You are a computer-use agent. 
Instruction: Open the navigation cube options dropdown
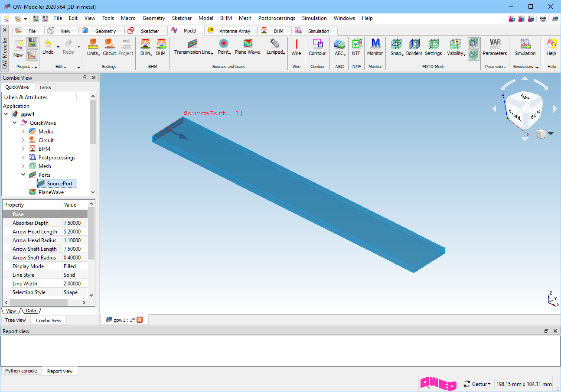551,134
